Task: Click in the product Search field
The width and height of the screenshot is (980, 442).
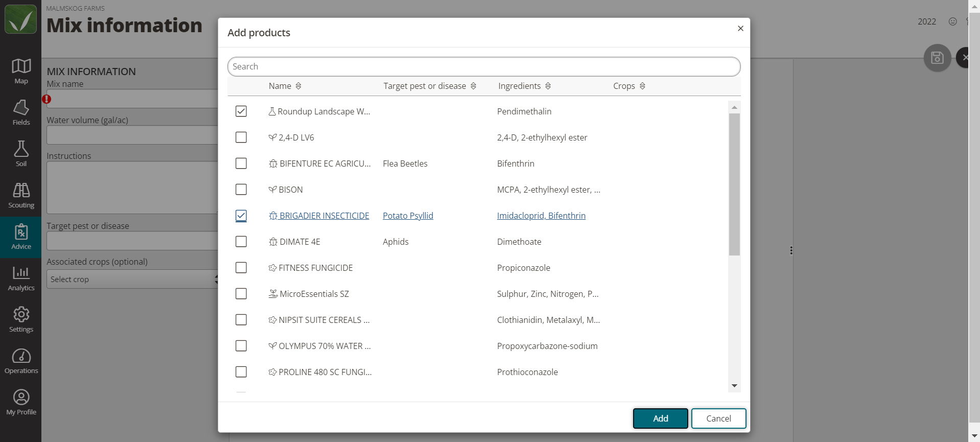Action: pos(484,66)
